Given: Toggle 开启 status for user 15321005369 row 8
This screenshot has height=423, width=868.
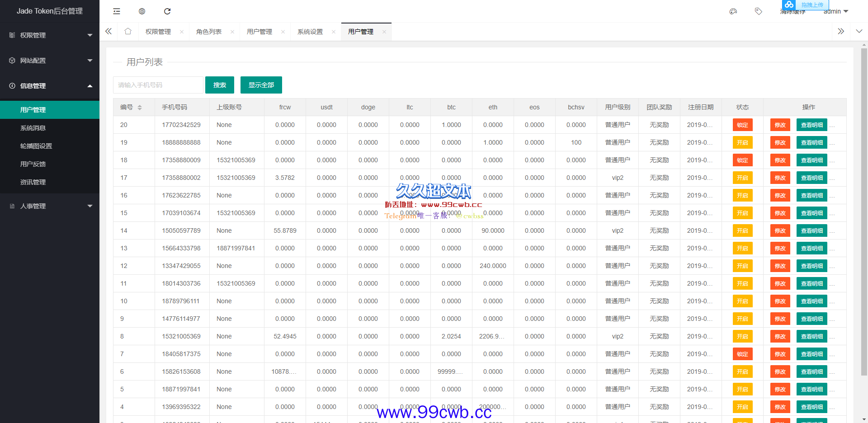Looking at the screenshot, I should [x=742, y=337].
